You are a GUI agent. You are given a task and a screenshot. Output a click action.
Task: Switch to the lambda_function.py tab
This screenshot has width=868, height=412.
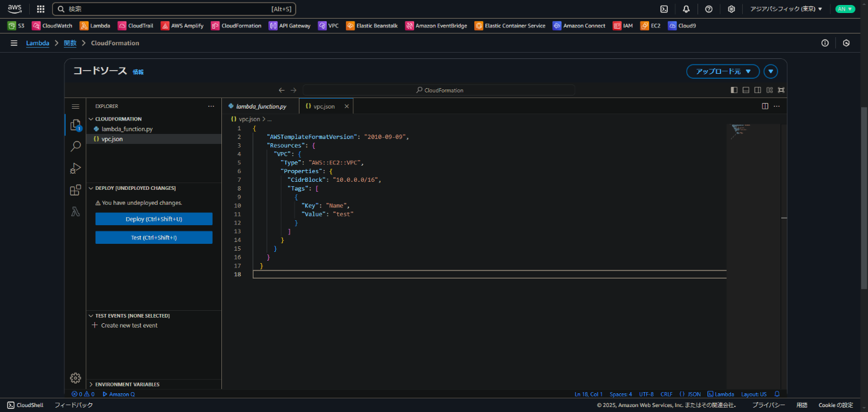tap(260, 106)
